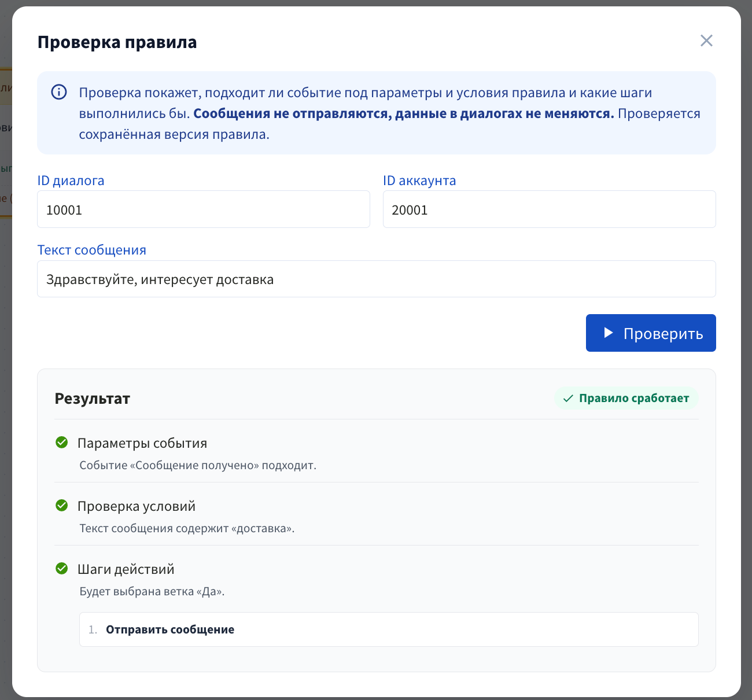Image resolution: width=752 pixels, height=700 pixels.
Task: Click the «Правило сработает» status badge
Action: 626,398
